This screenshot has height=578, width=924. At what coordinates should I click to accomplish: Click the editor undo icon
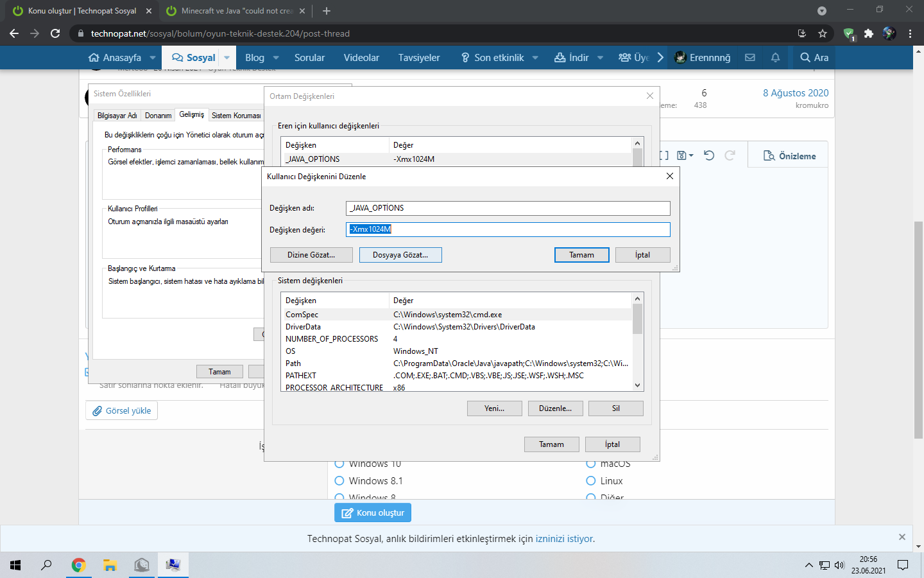click(709, 155)
